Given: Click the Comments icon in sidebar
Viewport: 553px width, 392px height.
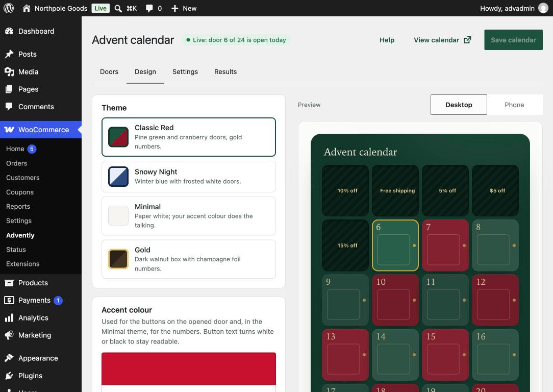Looking at the screenshot, I should pos(9,107).
